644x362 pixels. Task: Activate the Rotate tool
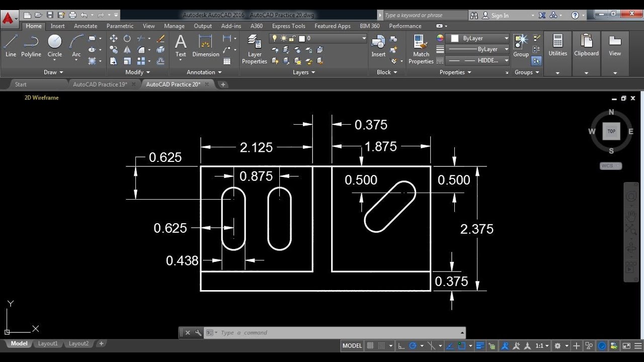(x=127, y=38)
